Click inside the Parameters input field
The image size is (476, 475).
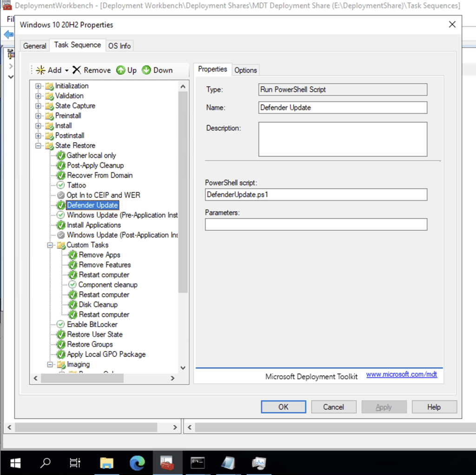316,224
